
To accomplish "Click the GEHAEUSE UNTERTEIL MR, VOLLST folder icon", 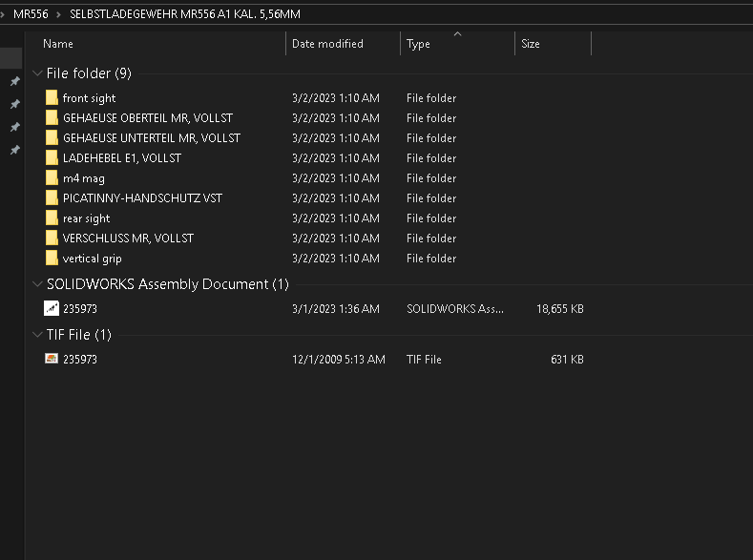I will (x=52, y=137).
